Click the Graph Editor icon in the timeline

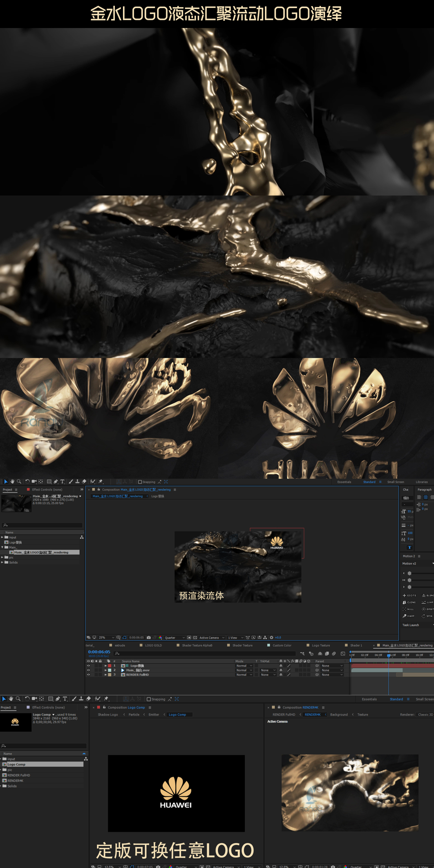tap(343, 654)
